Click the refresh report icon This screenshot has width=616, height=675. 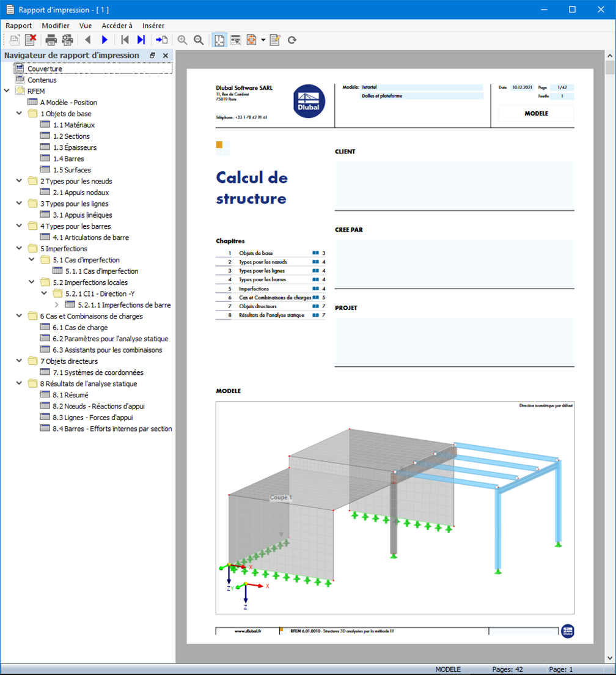[x=292, y=40]
